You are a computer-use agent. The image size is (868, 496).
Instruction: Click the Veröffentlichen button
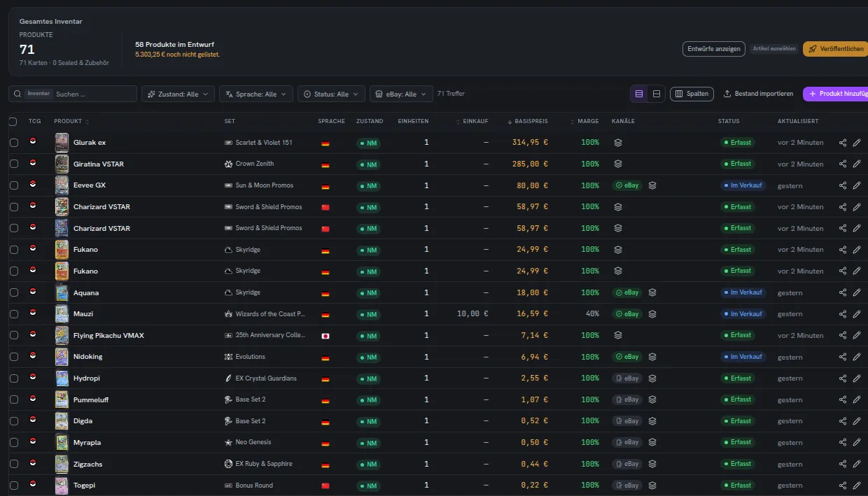click(836, 49)
